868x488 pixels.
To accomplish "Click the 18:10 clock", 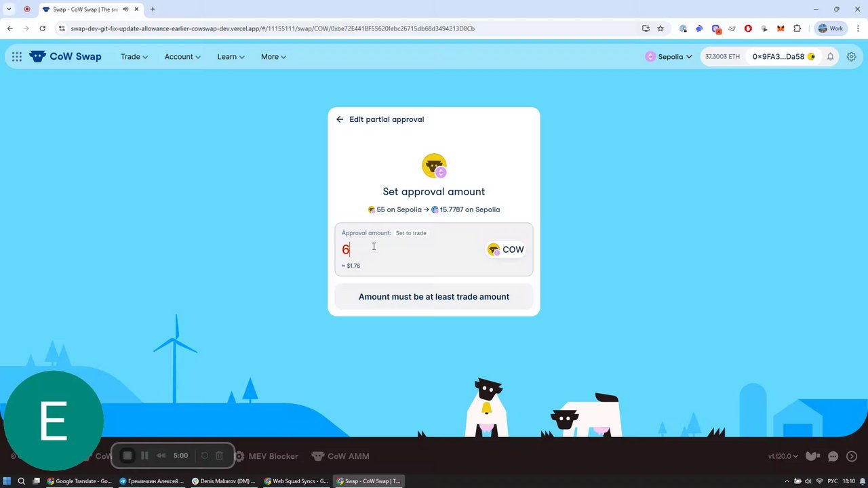I will click(849, 481).
